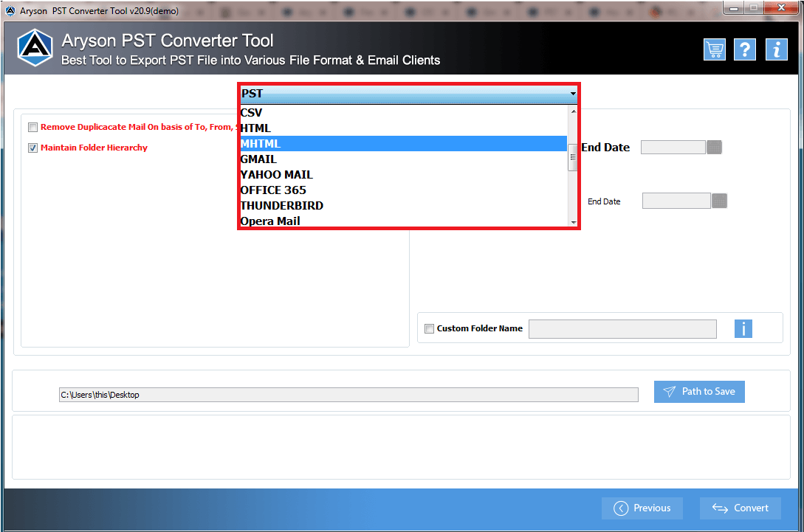Tick the Custom Folder Name checkbox
The height and width of the screenshot is (532, 804).
(x=429, y=328)
